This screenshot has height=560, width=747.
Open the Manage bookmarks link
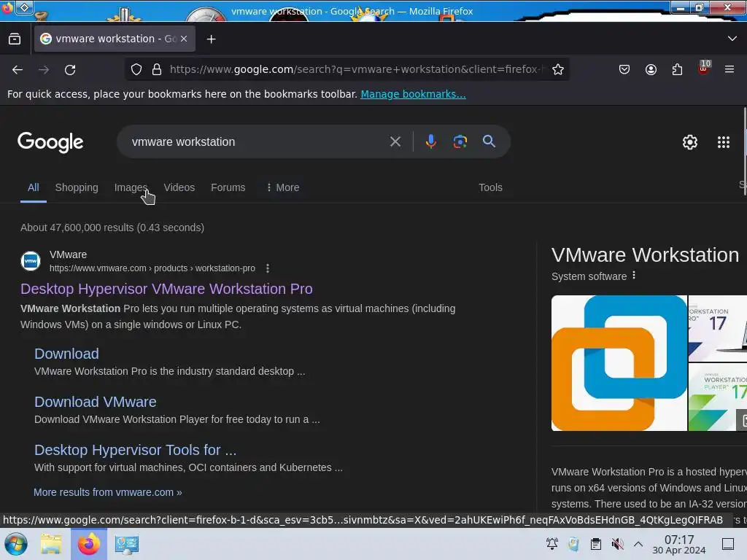[413, 94]
